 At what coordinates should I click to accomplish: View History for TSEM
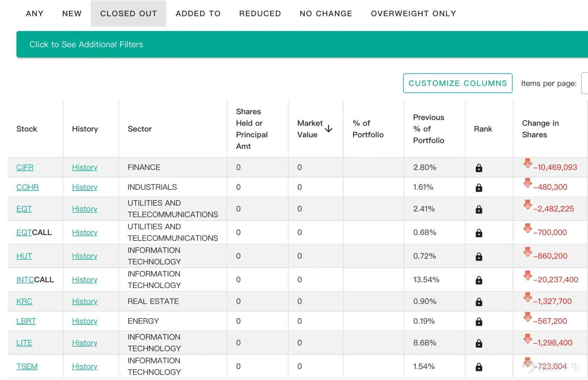[85, 366]
